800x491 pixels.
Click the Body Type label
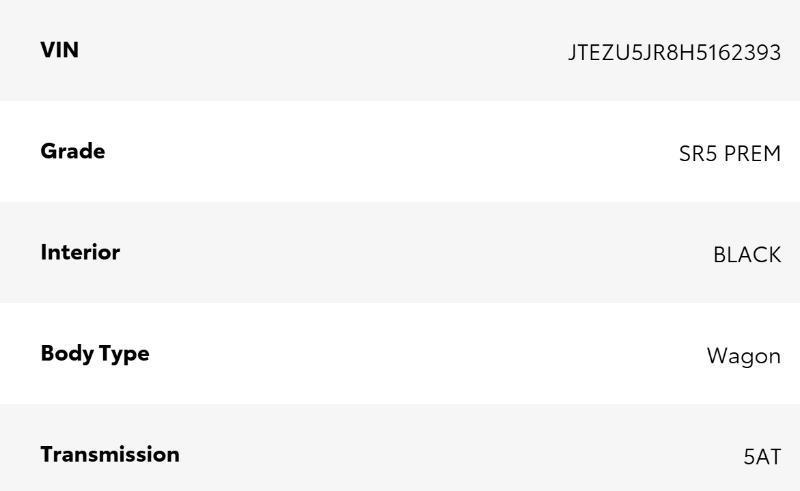click(x=94, y=353)
